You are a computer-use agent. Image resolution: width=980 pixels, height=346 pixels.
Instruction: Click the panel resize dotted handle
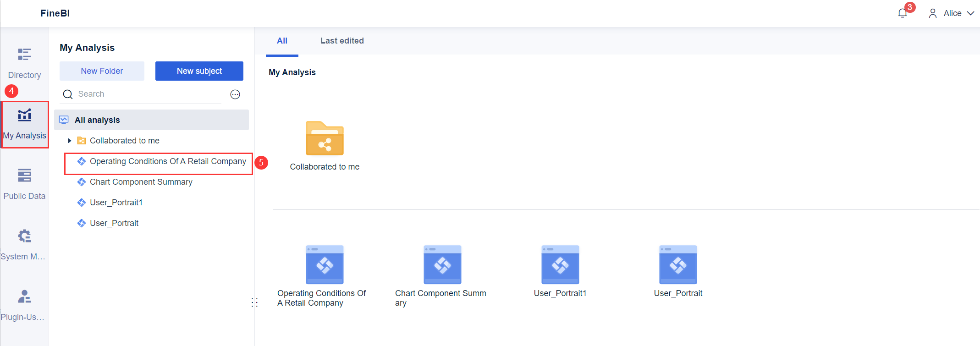(x=254, y=302)
